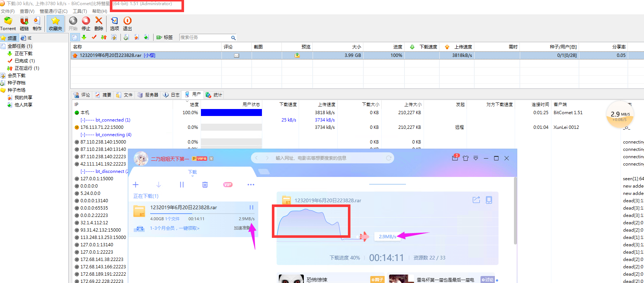644x283 pixels.
Task: Switch to the 评论 detail tab
Action: (82, 95)
